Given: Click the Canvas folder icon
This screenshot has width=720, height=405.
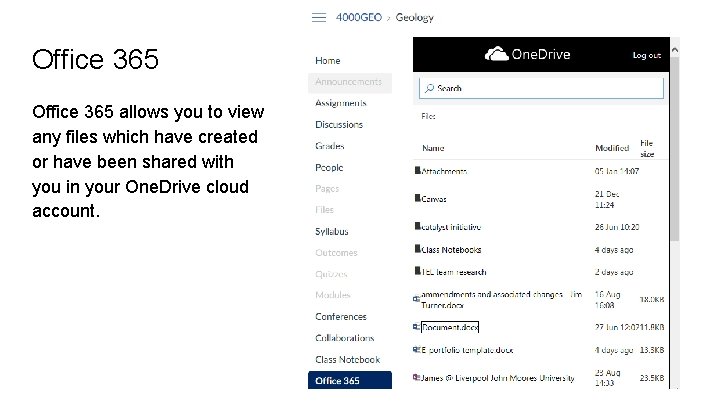Looking at the screenshot, I should click(x=417, y=198).
